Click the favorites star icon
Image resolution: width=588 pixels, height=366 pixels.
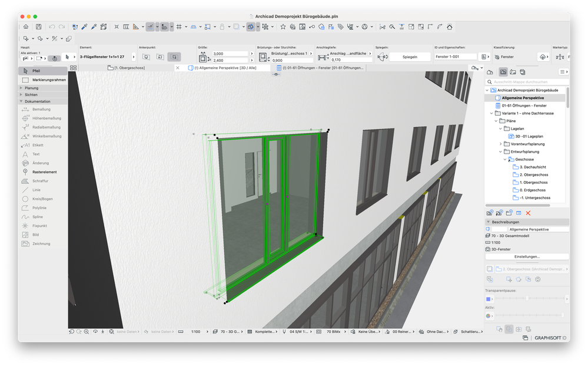283,27
